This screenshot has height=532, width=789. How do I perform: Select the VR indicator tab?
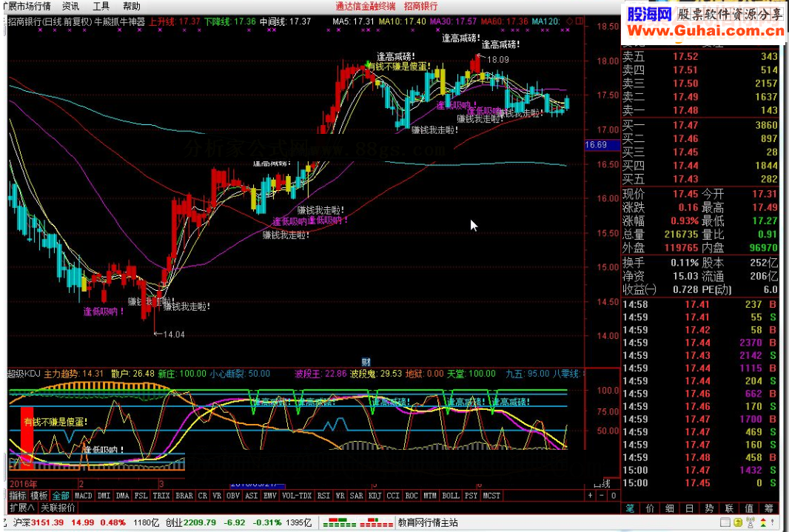(217, 496)
